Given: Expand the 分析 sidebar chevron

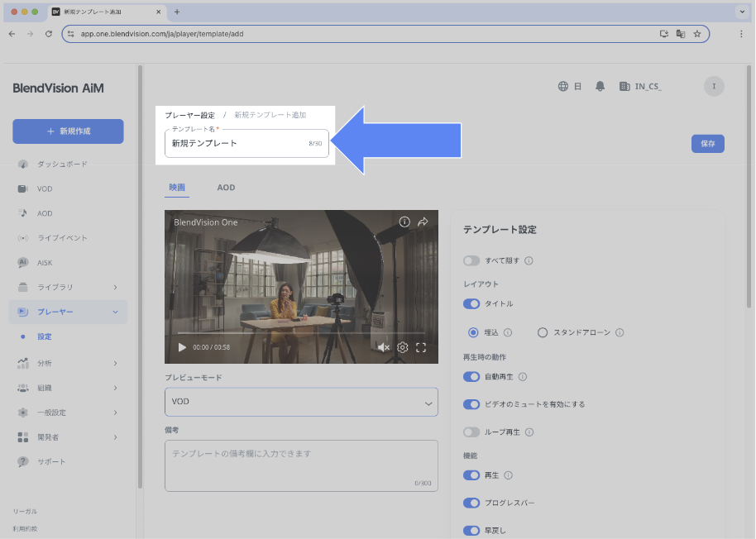Looking at the screenshot, I should point(115,363).
